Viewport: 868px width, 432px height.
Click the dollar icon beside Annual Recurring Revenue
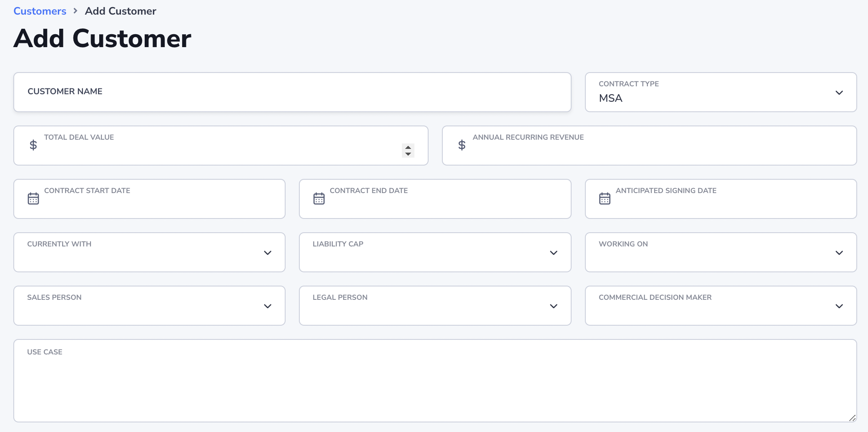pyautogui.click(x=462, y=145)
